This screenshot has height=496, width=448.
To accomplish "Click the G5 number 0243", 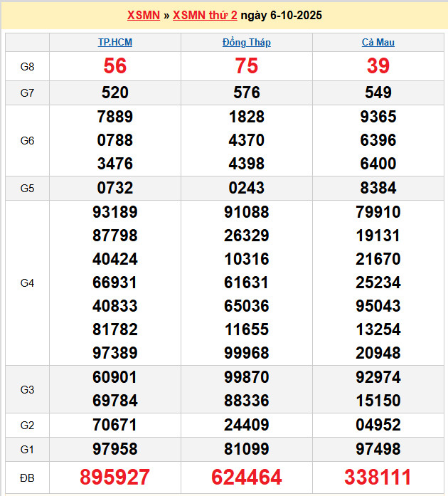I will (247, 188).
